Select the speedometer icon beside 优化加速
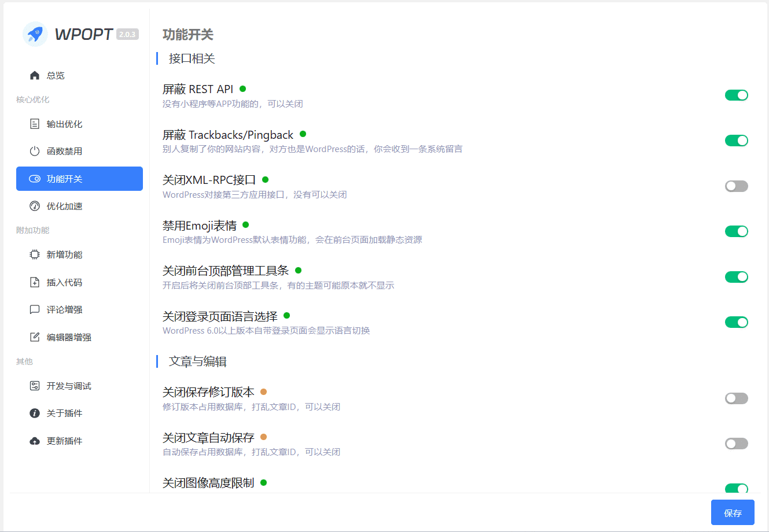The width and height of the screenshot is (769, 532). (35, 206)
